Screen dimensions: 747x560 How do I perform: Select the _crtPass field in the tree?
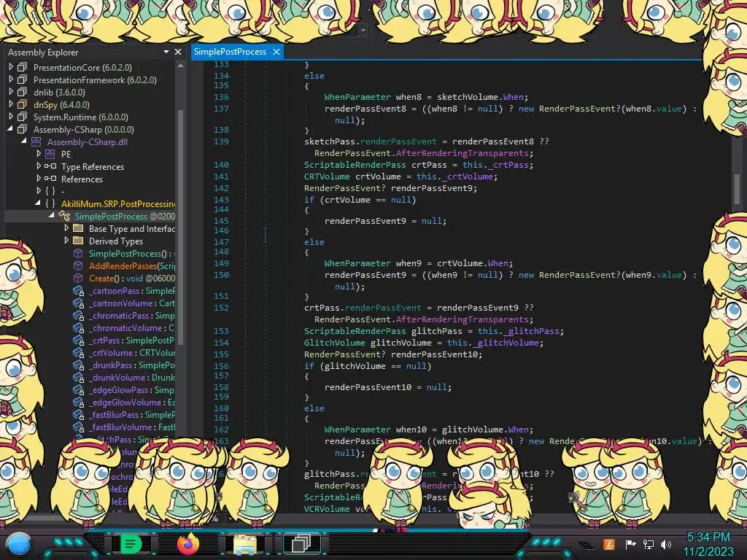tap(131, 340)
